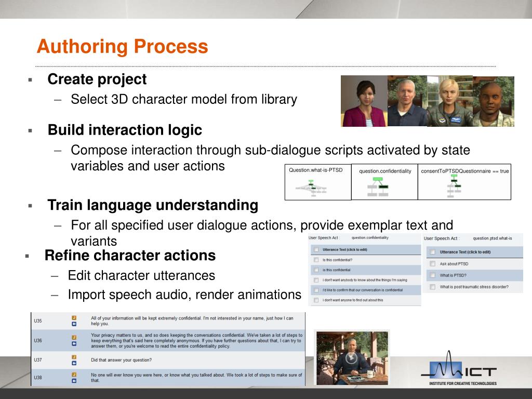Click 'Import speech audio, render animations' bullet text
Viewport: 532px width, 399px height.
pos(184,295)
